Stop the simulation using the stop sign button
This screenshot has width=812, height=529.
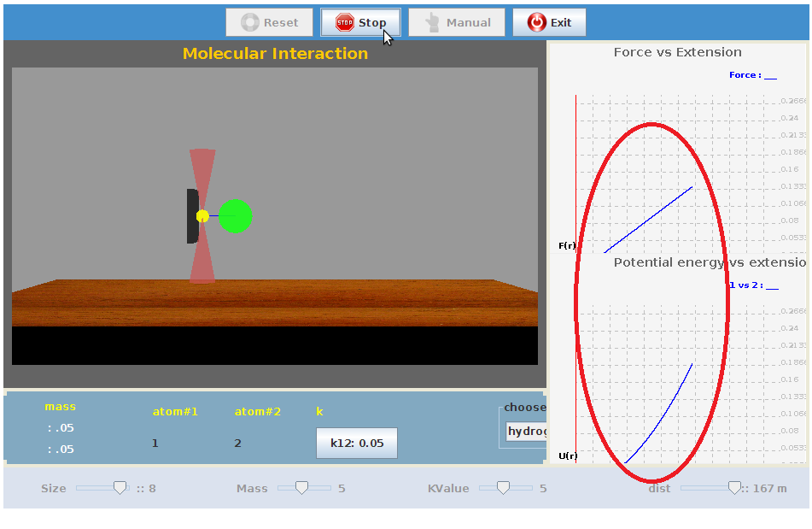coord(360,23)
